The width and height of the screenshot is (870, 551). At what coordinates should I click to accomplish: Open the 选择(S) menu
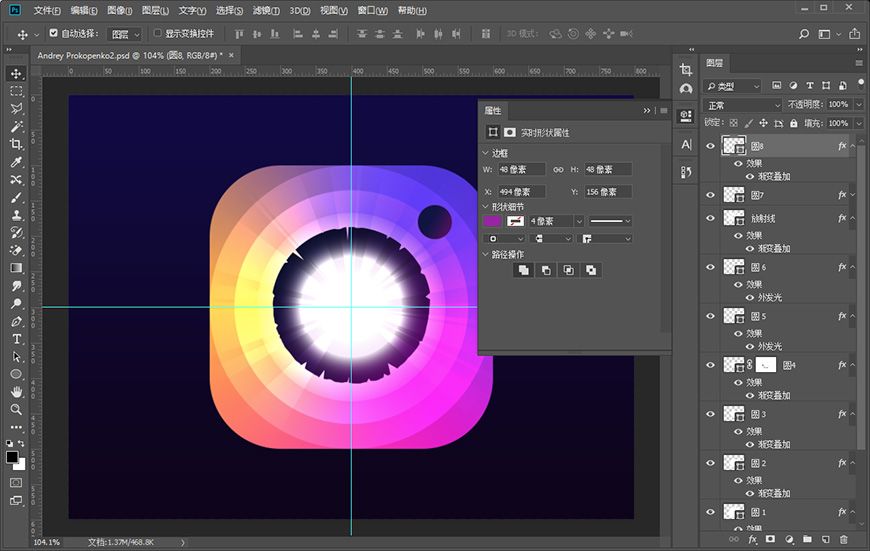pos(229,11)
